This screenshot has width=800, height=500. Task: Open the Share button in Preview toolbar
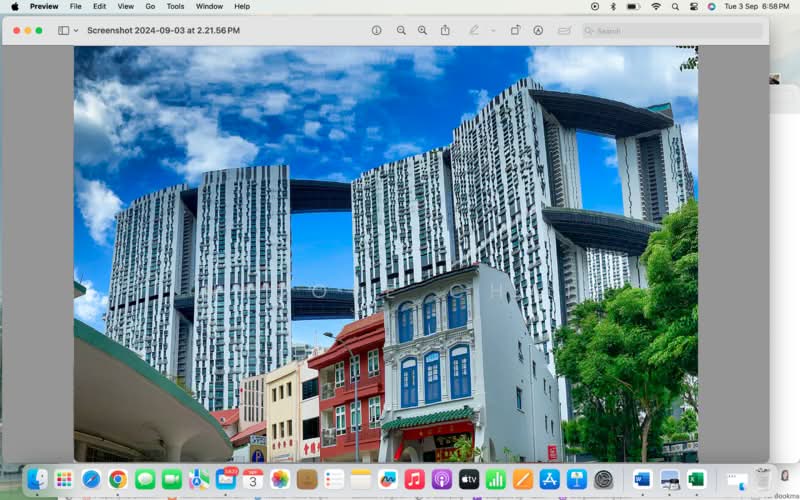[445, 31]
